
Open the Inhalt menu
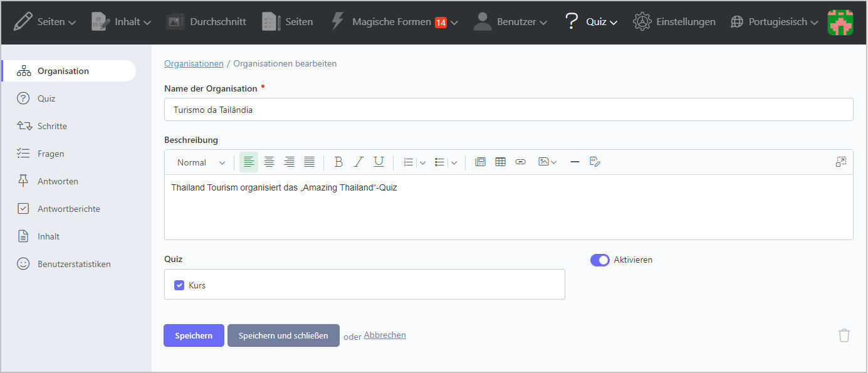(121, 22)
